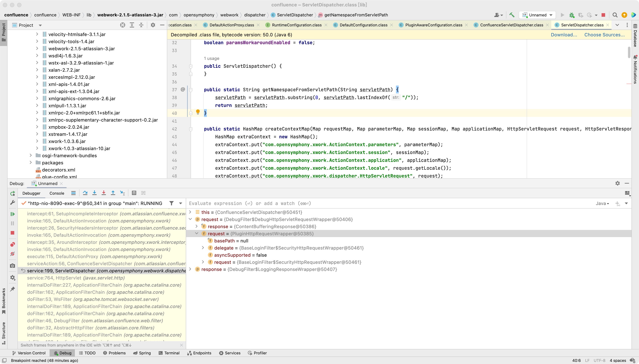Expand the osgi-framework-bundles folder

click(x=30, y=155)
